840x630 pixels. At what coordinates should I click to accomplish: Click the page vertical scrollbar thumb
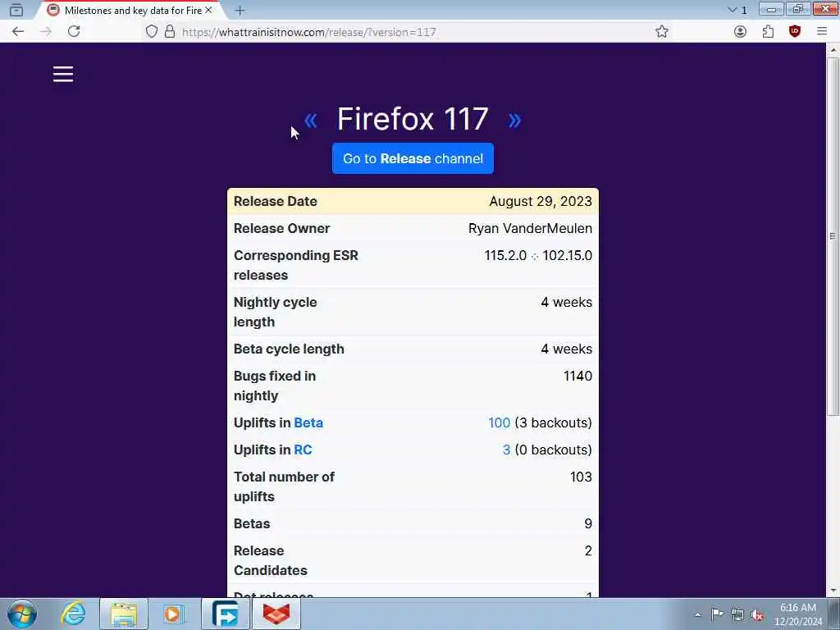(x=833, y=235)
